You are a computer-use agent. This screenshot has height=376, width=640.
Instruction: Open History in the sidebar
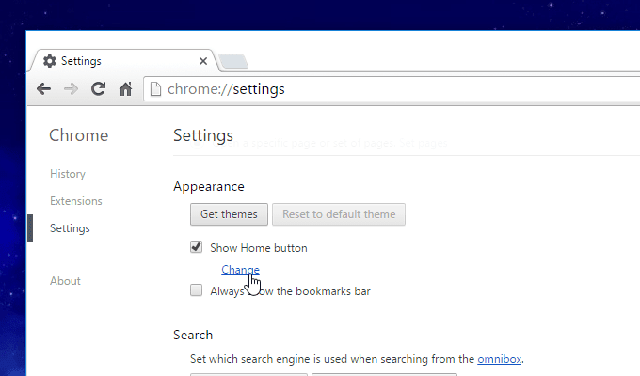click(68, 174)
